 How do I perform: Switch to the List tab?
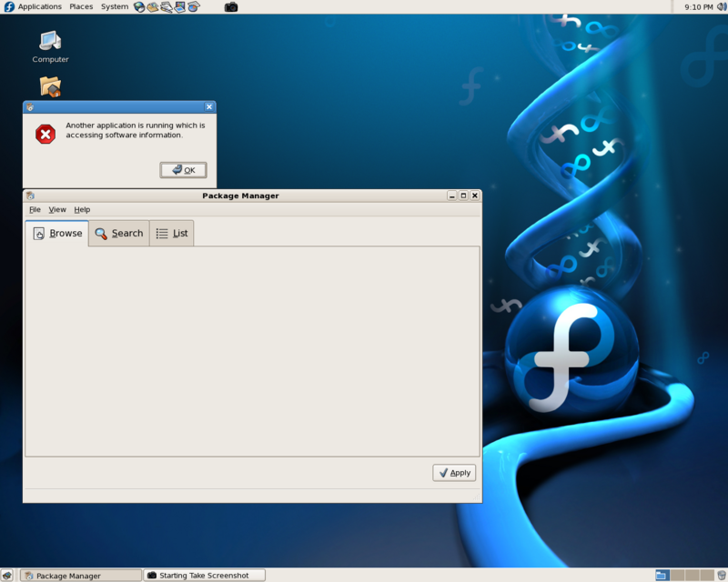172,234
